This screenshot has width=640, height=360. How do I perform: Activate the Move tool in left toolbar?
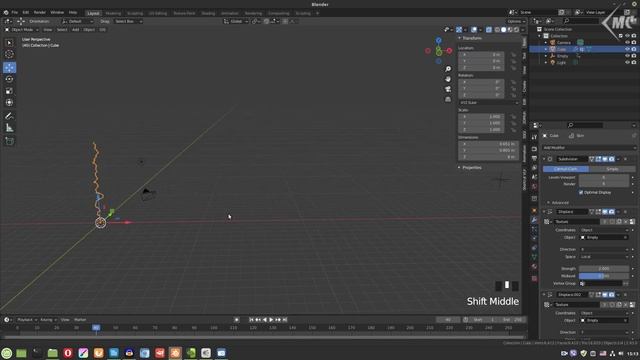point(9,67)
